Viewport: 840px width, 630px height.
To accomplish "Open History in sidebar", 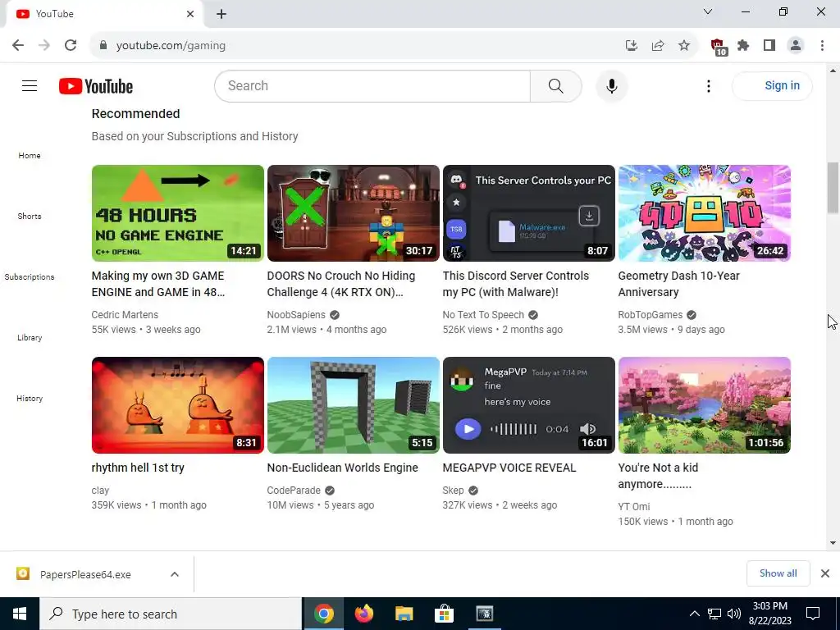I will point(30,398).
